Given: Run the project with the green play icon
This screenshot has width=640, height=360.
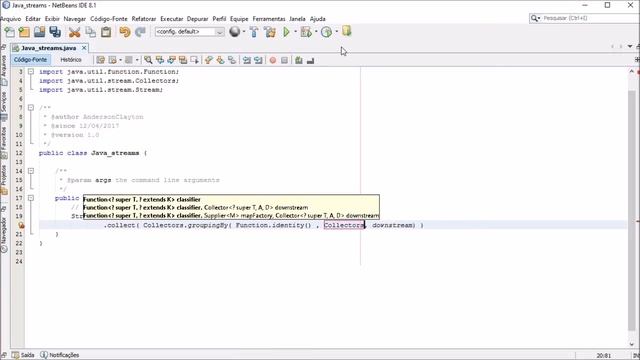Looking at the screenshot, I should pyautogui.click(x=286, y=32).
